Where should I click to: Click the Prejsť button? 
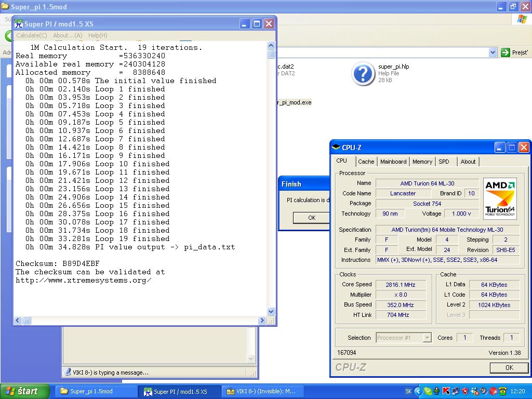point(515,52)
